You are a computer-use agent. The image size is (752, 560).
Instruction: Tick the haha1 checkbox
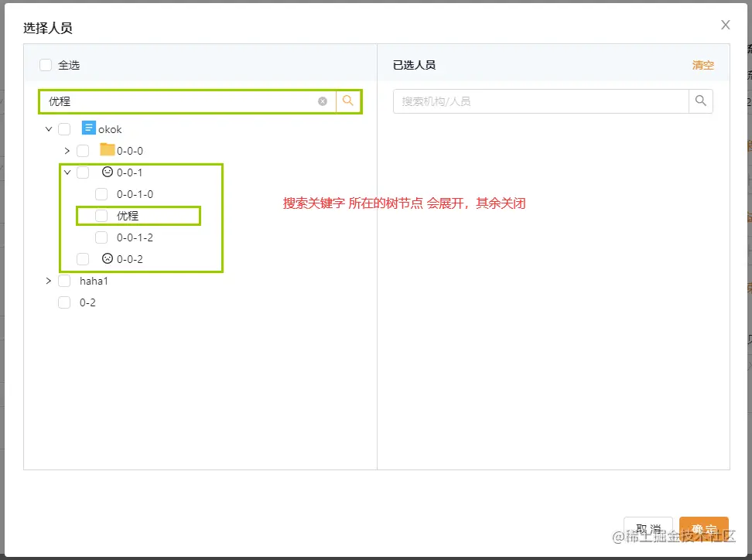click(64, 281)
